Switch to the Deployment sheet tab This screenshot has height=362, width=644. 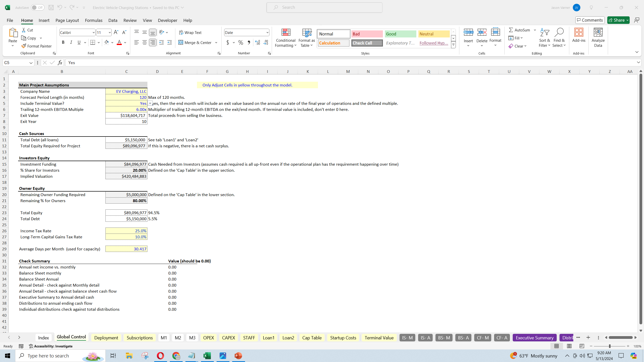[106, 338]
